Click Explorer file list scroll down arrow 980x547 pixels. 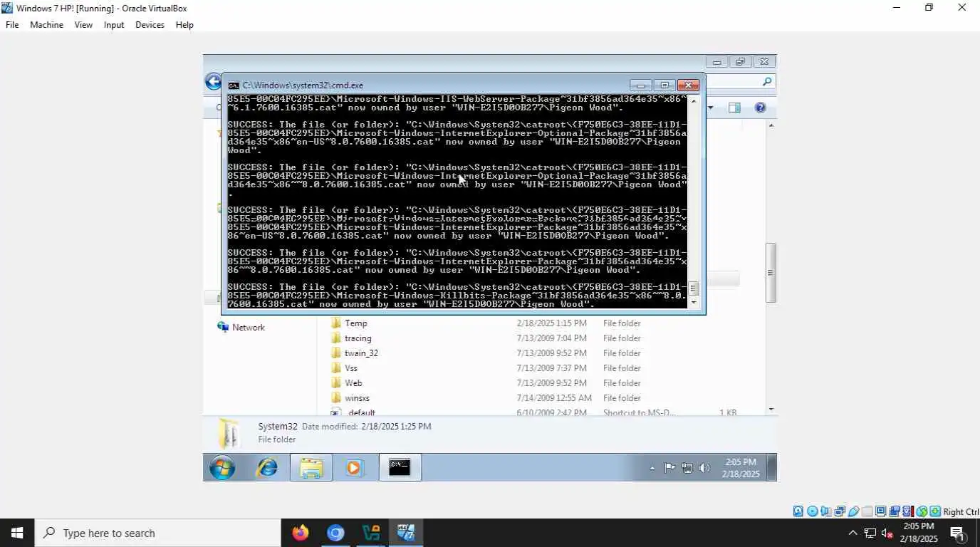point(770,409)
